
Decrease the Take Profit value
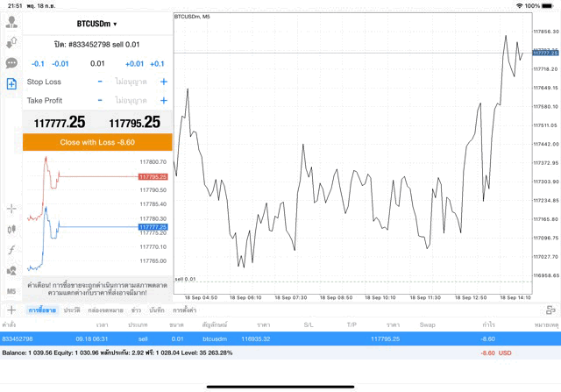click(100, 101)
